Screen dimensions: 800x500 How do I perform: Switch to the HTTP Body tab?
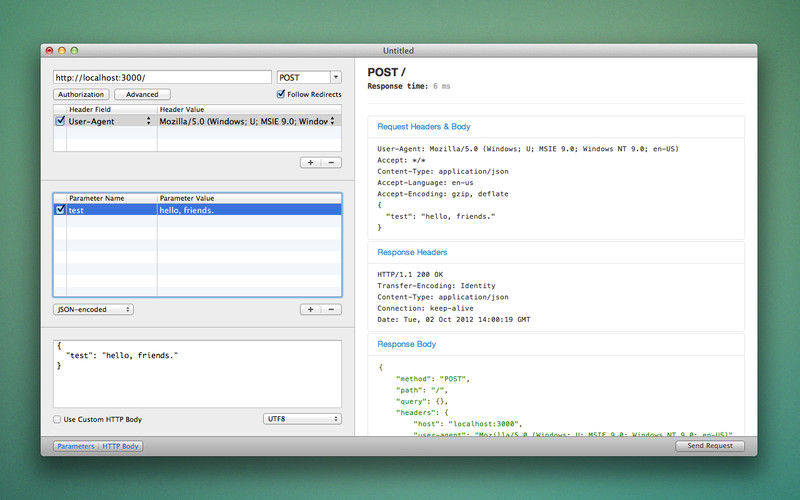click(120, 446)
